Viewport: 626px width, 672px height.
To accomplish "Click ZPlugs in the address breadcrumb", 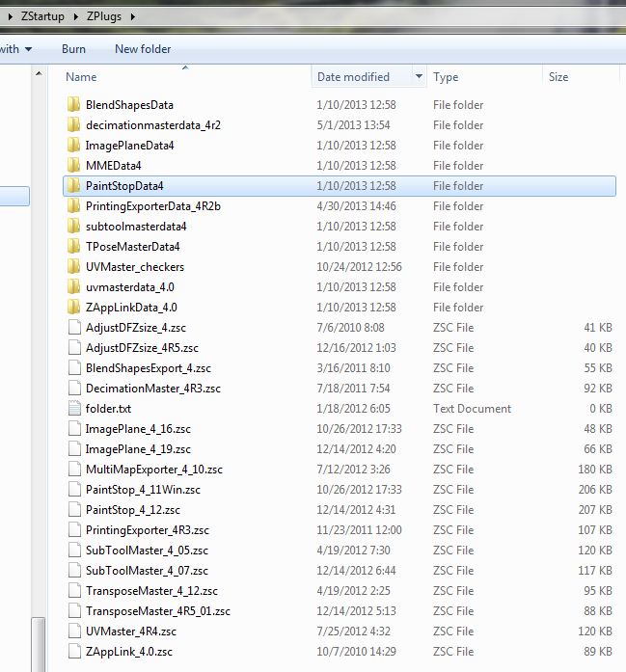I will click(x=104, y=16).
